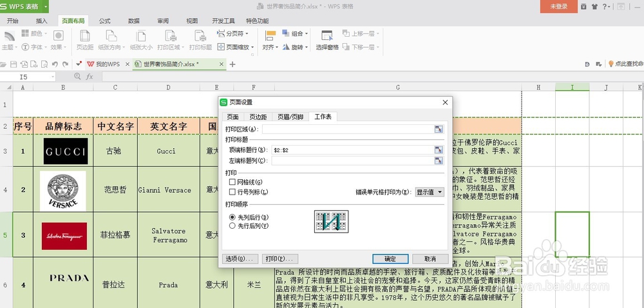The width and height of the screenshot is (644, 308).
Task: Open the 旋转 rotate dropdown
Action: pos(296,47)
